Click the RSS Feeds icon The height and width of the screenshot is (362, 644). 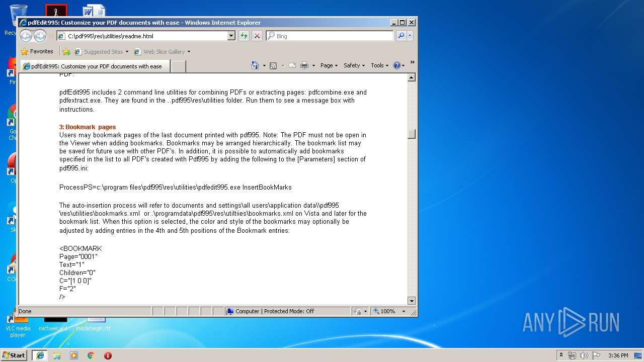coord(273,65)
